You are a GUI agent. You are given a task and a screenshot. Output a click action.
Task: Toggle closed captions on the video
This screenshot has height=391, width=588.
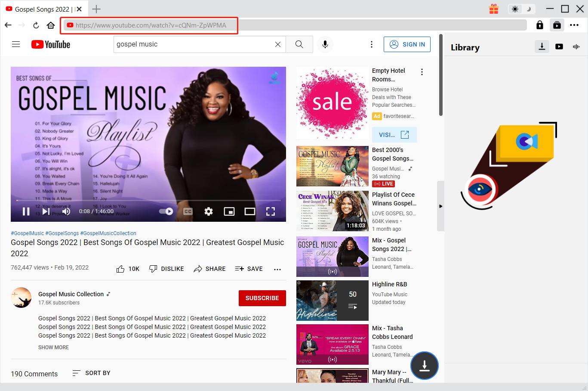188,211
